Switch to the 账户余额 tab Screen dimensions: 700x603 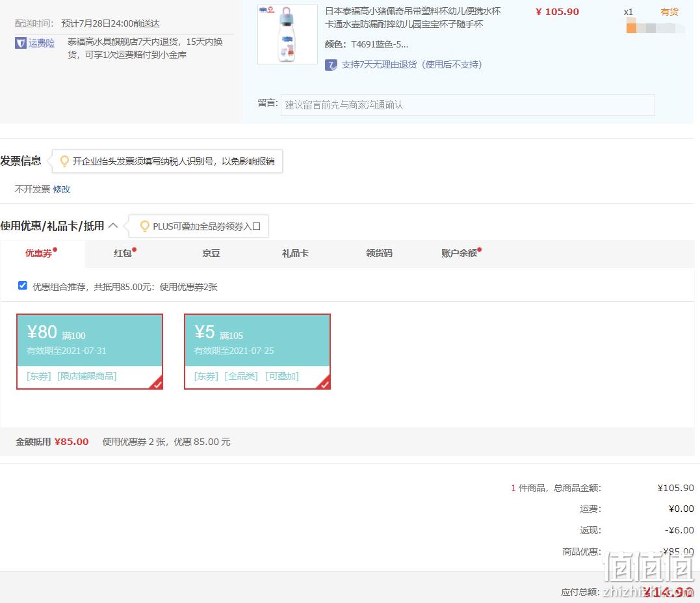click(459, 253)
